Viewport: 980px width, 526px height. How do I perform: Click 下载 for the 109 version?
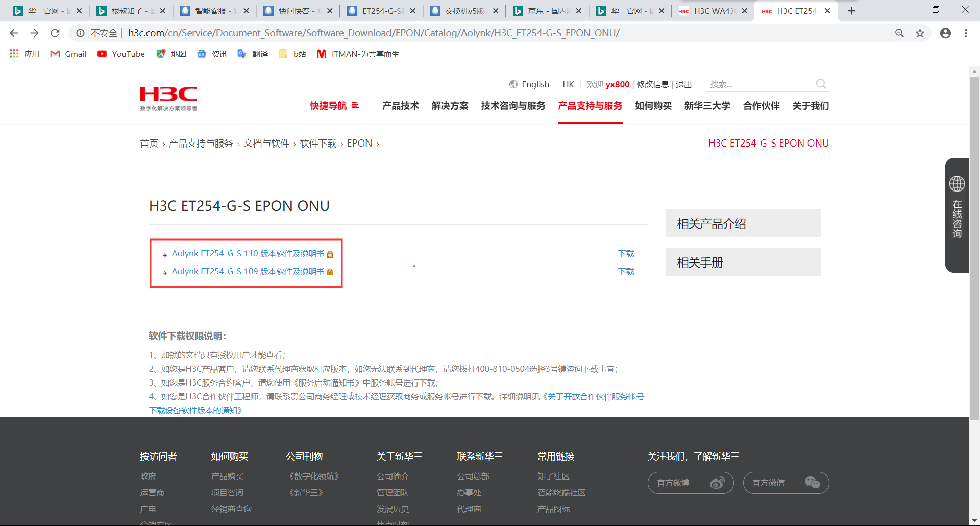pos(626,272)
